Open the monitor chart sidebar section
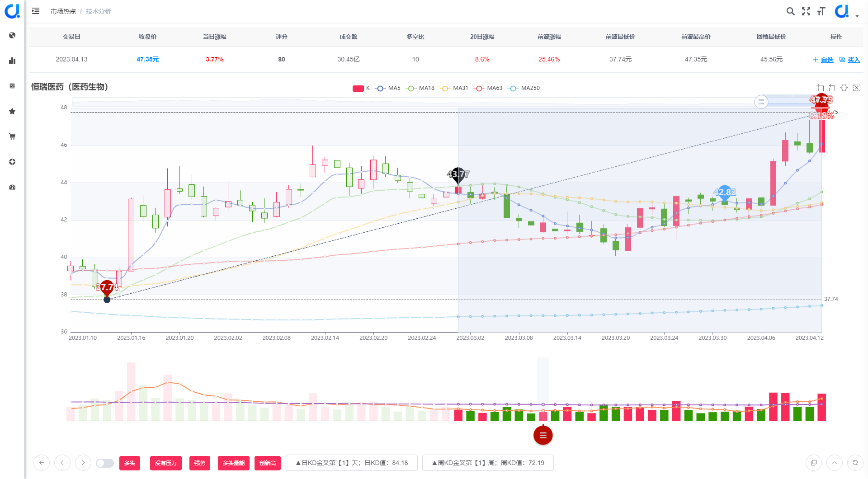Screen dimensions: 868x479 pos(12,86)
